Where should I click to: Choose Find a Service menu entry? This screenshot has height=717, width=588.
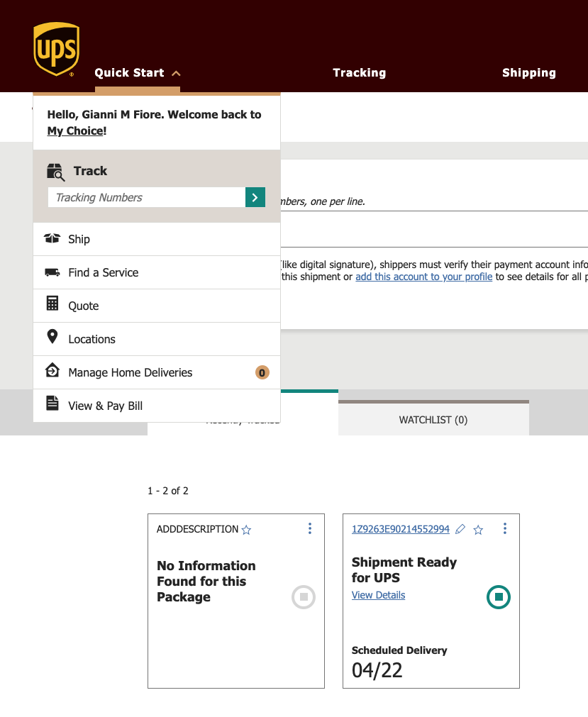point(157,272)
